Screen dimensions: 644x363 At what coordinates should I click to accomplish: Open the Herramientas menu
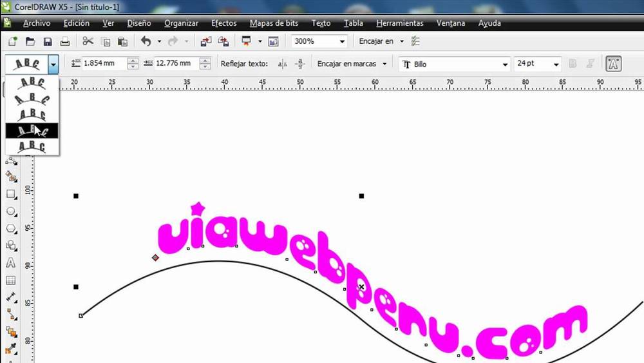tap(400, 23)
